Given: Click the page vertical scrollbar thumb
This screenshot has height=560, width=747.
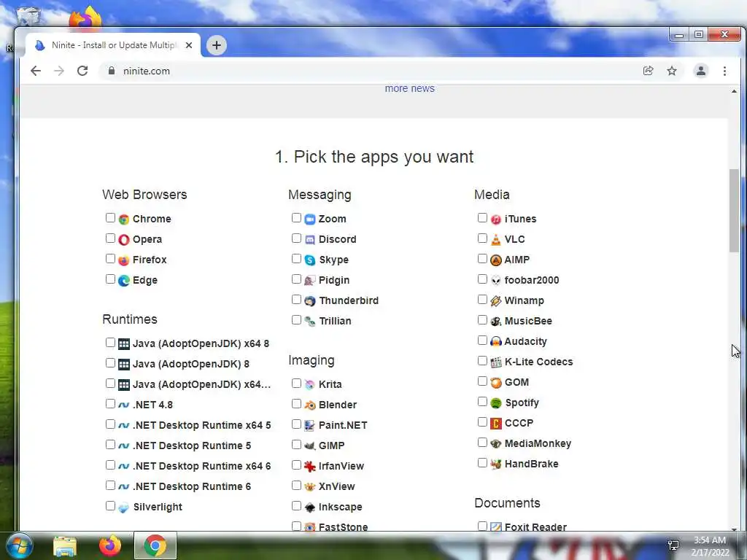Looking at the screenshot, I should (x=734, y=211).
